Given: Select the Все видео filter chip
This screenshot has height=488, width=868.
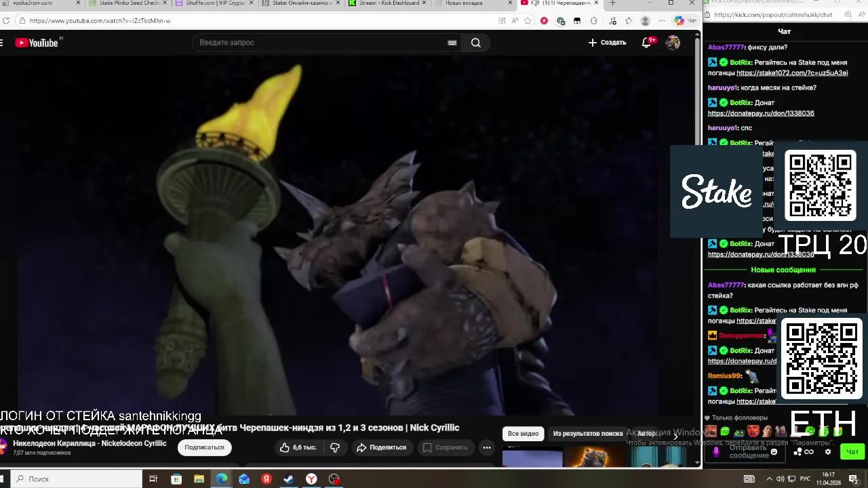Looking at the screenshot, I should pos(524,434).
